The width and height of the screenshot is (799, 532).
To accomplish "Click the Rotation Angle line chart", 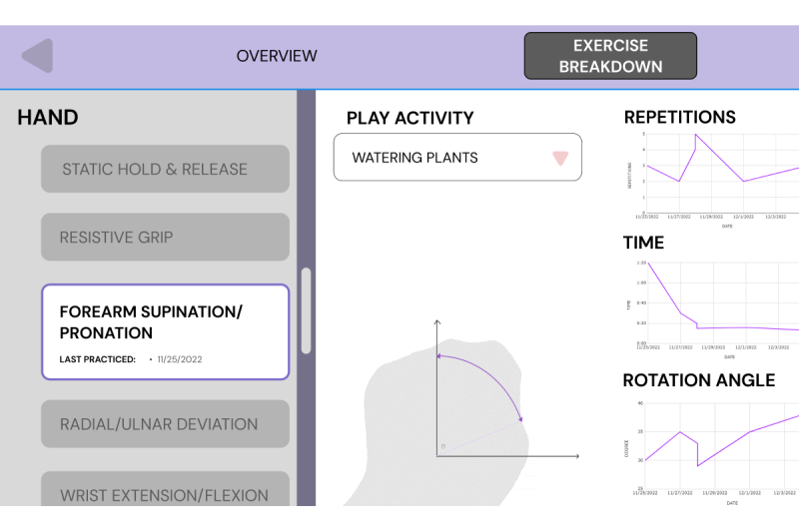I will [713, 452].
